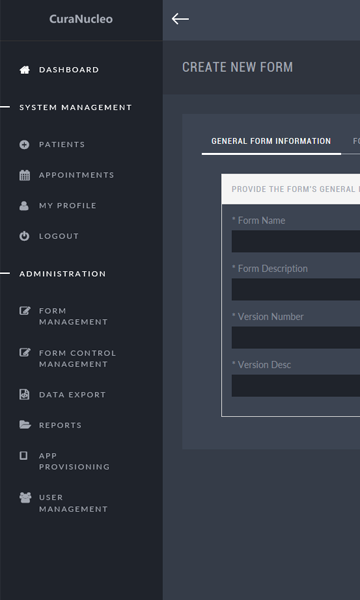Click the CuraNucleo brand logo link

81,19
